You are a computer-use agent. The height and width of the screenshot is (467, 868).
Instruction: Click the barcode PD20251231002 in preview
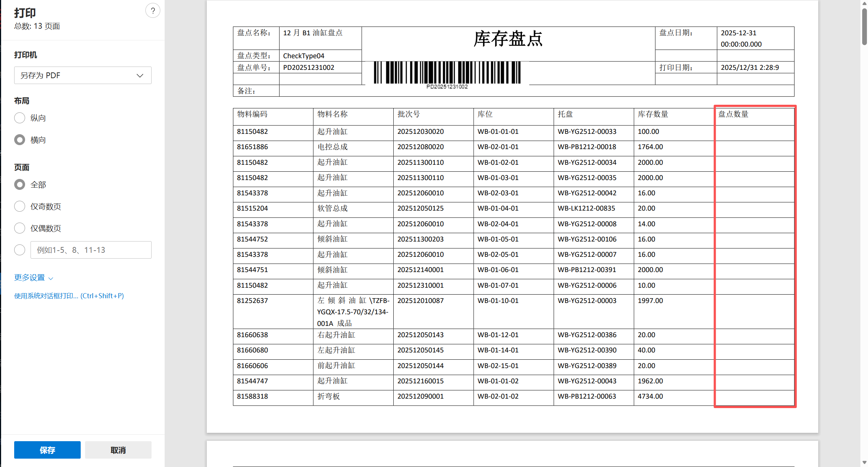(447, 73)
